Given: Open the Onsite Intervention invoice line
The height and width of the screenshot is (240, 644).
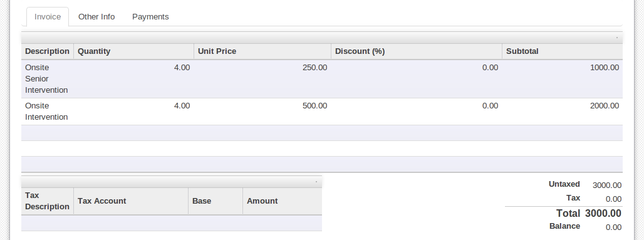Looking at the screenshot, I should [46, 112].
